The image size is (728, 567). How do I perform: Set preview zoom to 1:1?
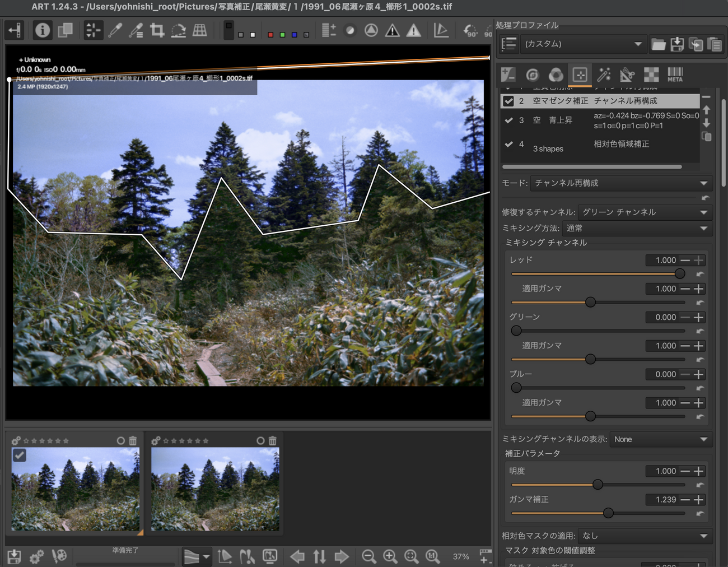[432, 556]
